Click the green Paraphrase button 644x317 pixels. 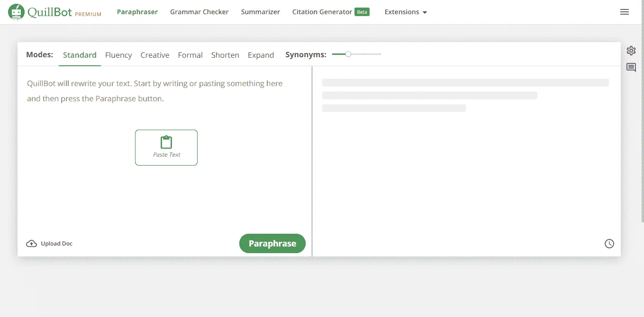272,243
